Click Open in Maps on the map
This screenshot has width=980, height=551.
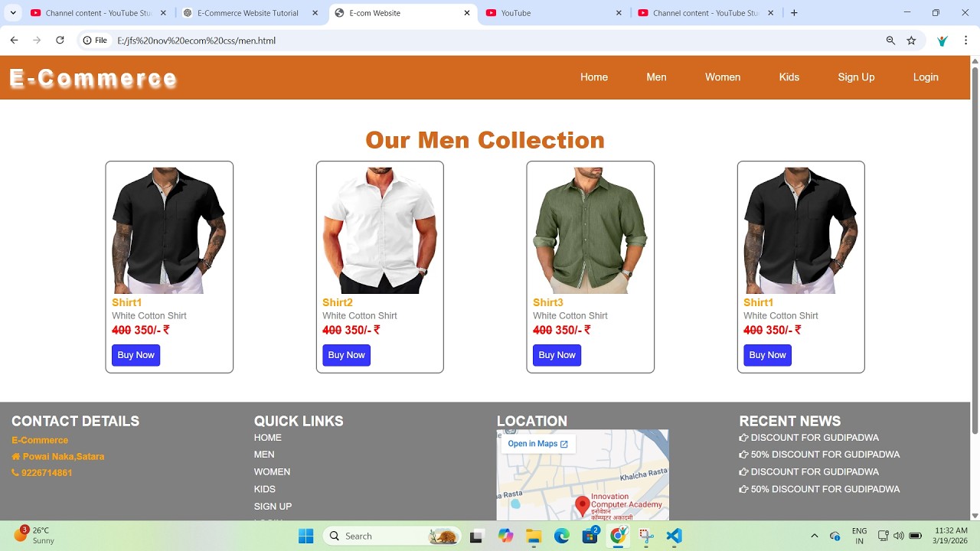point(537,444)
